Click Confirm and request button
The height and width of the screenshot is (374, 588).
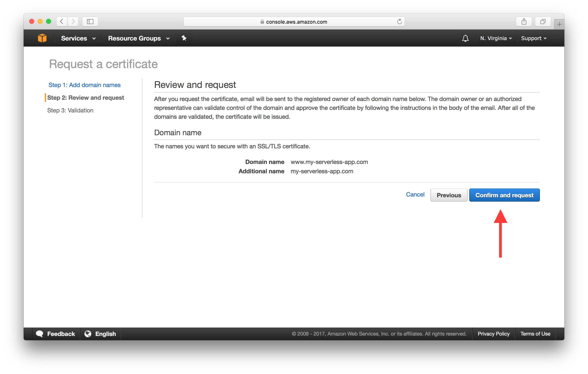504,195
